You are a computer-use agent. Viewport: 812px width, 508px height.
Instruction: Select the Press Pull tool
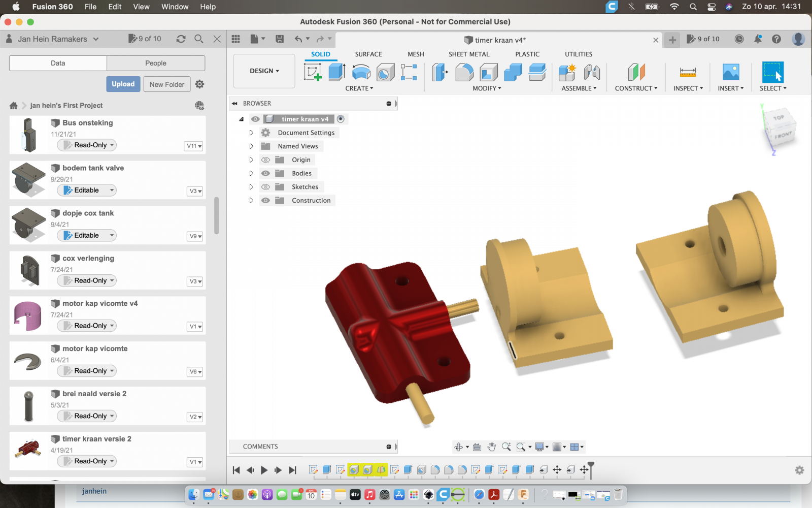coord(439,72)
